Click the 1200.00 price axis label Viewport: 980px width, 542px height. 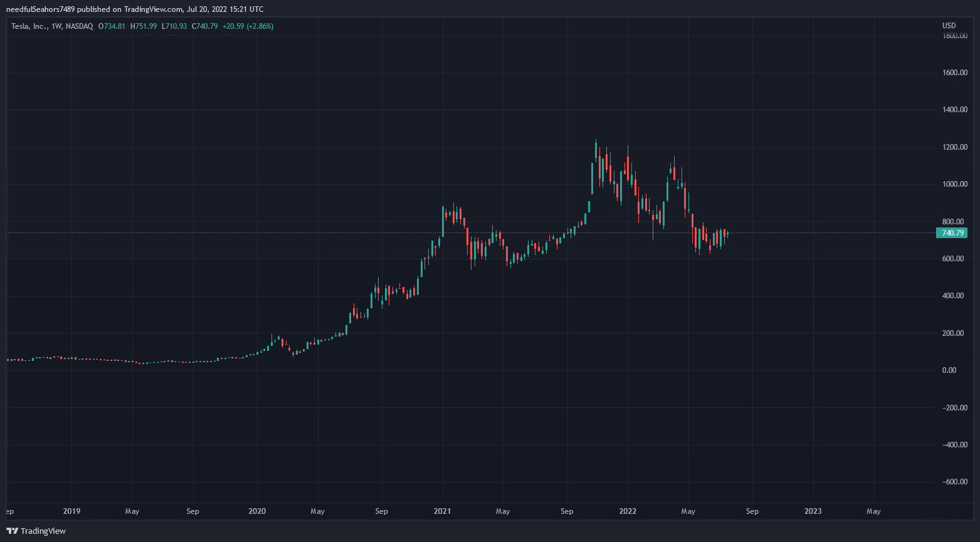(955, 147)
